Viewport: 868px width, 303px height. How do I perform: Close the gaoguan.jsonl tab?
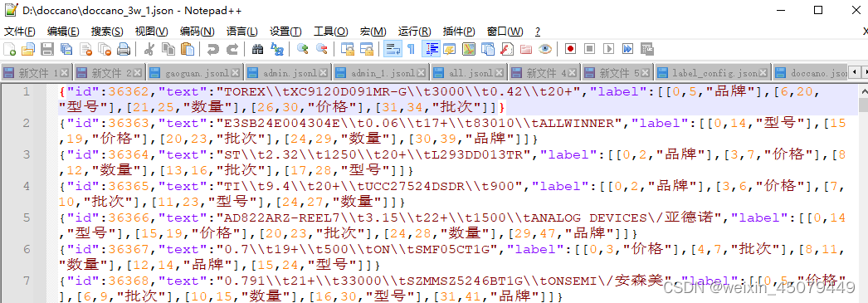[236, 73]
